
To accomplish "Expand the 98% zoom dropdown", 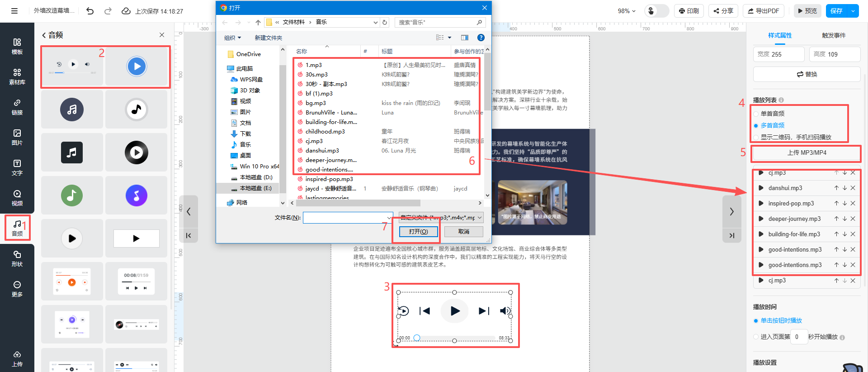I will tap(627, 11).
